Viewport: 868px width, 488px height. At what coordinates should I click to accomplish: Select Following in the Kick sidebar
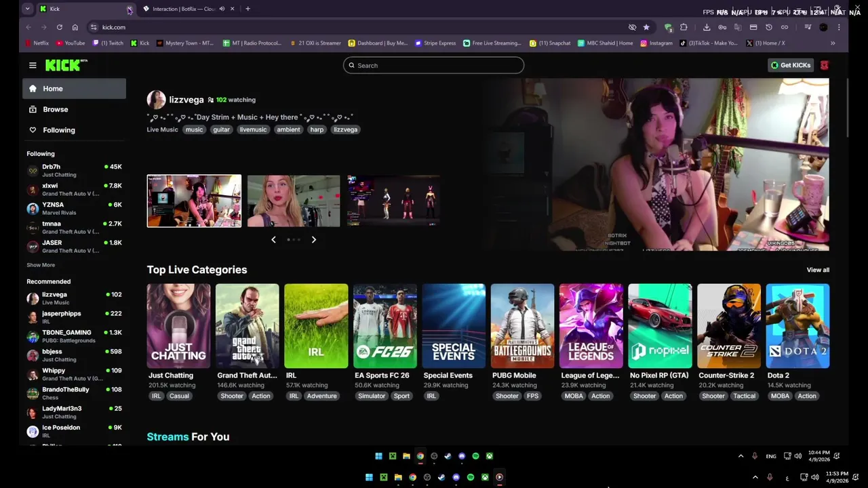74,130
